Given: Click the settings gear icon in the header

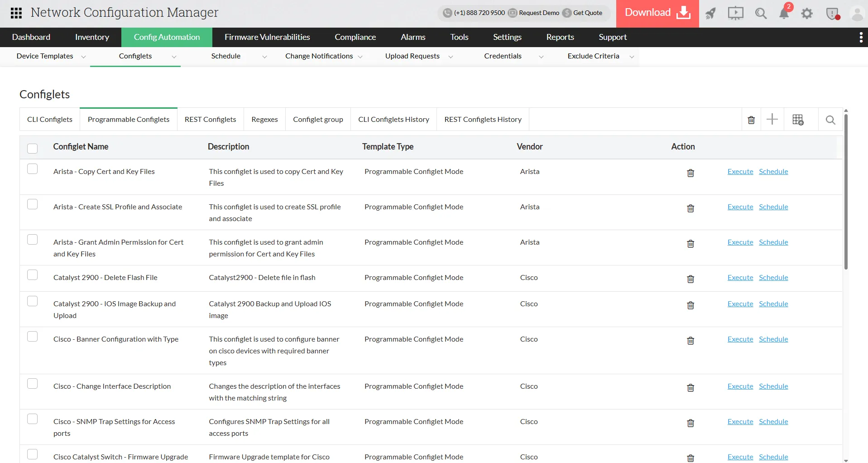Looking at the screenshot, I should (x=806, y=13).
